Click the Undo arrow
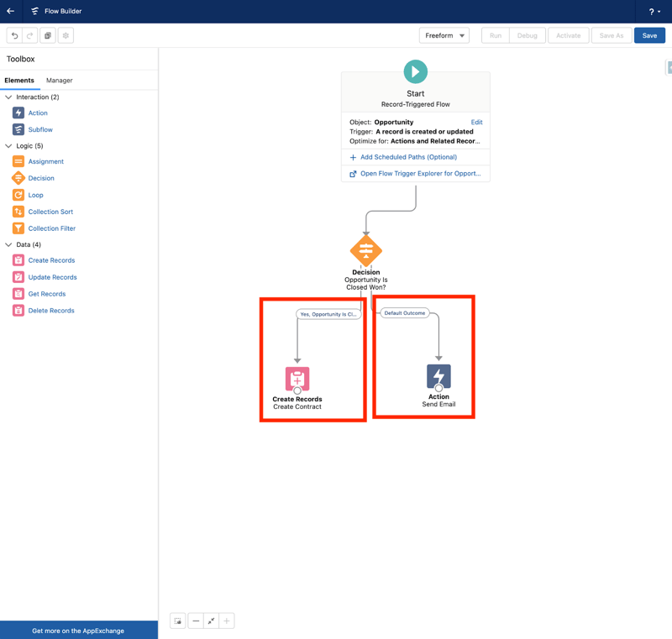The width and height of the screenshot is (672, 639). (15, 35)
